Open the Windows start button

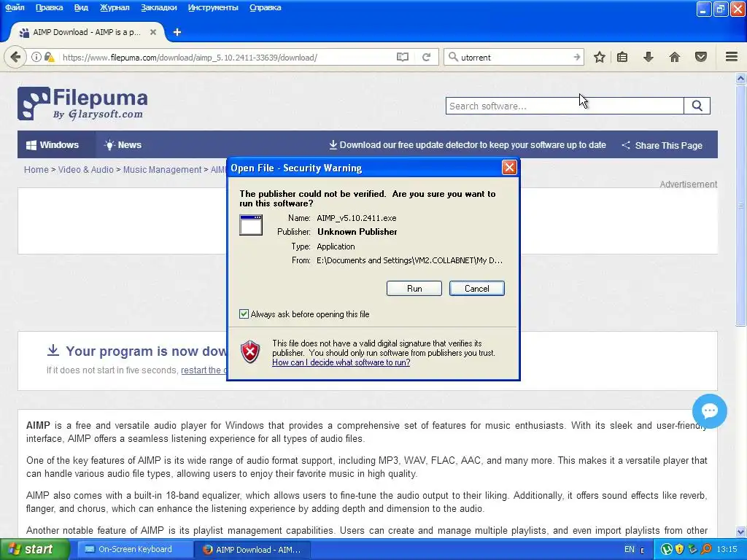pyautogui.click(x=34, y=550)
